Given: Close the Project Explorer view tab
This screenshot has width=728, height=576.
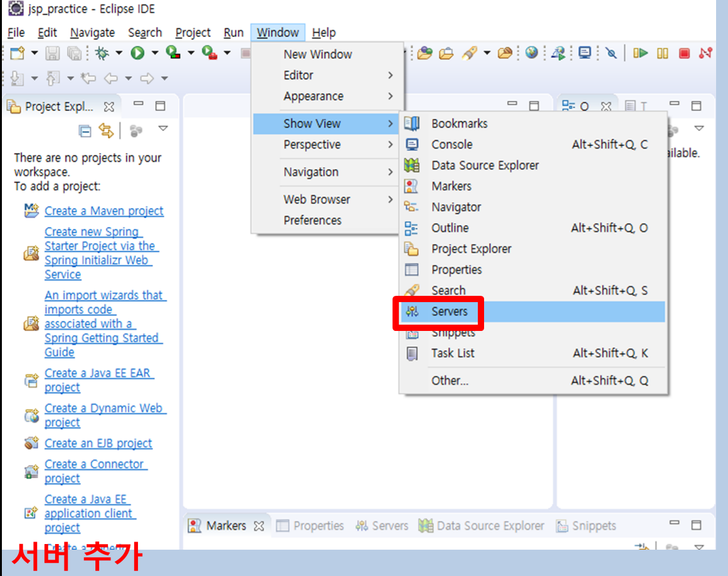Looking at the screenshot, I should 109,107.
